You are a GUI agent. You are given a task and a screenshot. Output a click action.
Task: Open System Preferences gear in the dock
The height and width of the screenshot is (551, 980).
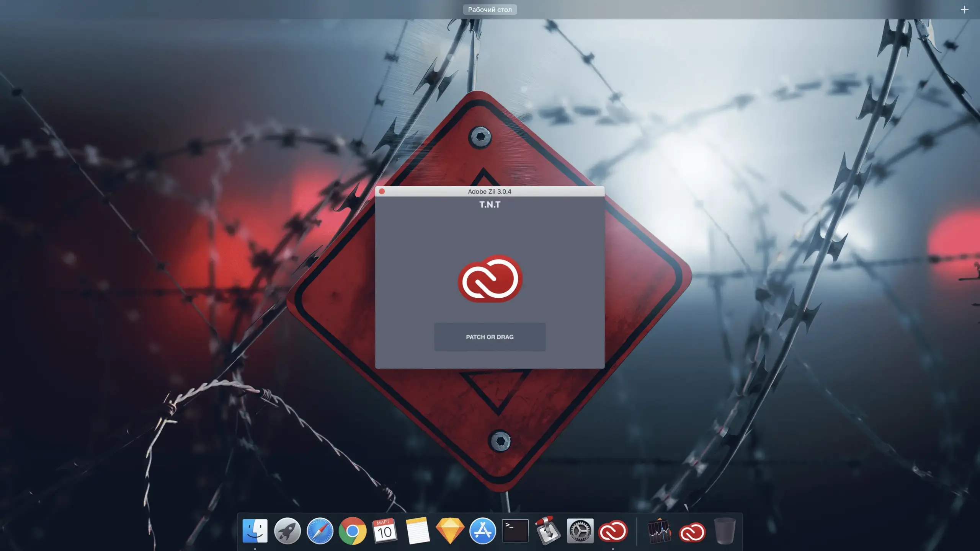[x=580, y=531]
